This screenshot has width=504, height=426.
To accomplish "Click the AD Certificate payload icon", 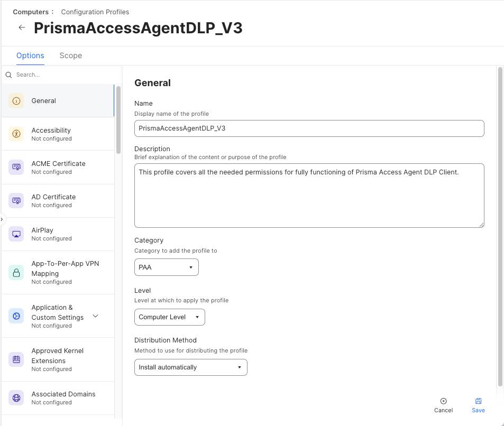I will (16, 201).
